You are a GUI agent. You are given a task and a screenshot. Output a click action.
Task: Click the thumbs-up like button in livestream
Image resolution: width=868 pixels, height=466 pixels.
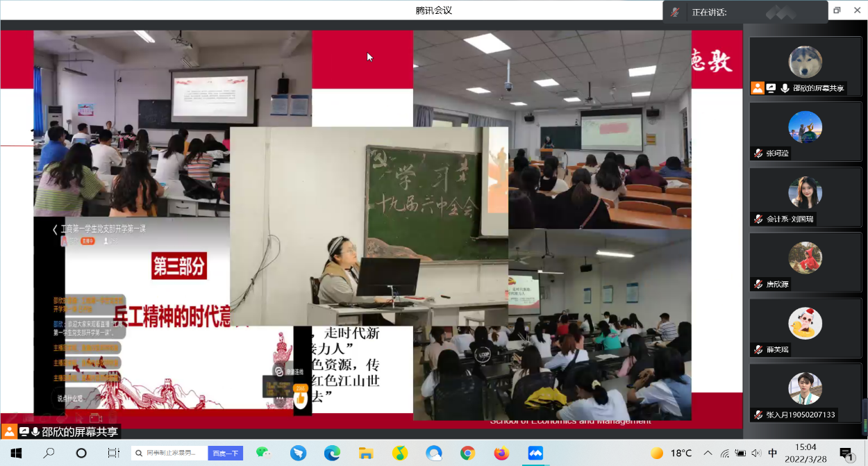300,398
